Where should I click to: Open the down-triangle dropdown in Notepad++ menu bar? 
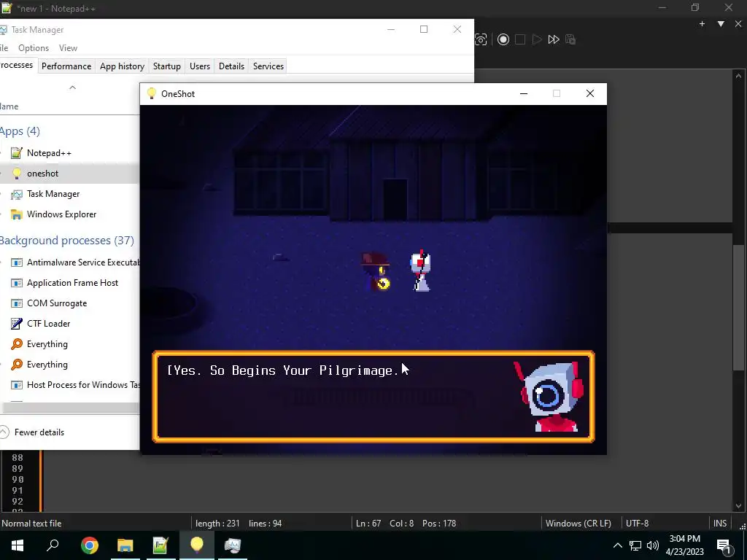721,24
